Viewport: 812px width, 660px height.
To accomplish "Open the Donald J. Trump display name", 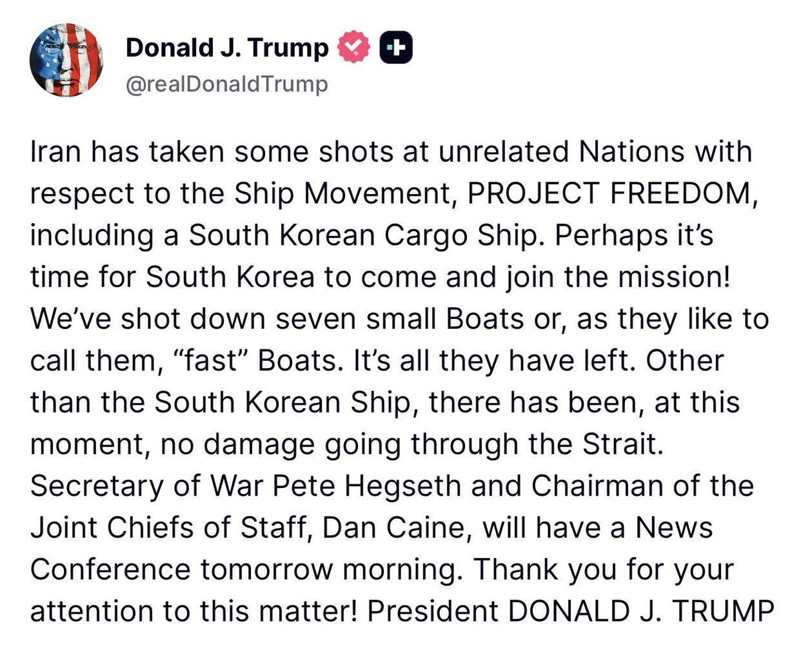I will point(227,47).
